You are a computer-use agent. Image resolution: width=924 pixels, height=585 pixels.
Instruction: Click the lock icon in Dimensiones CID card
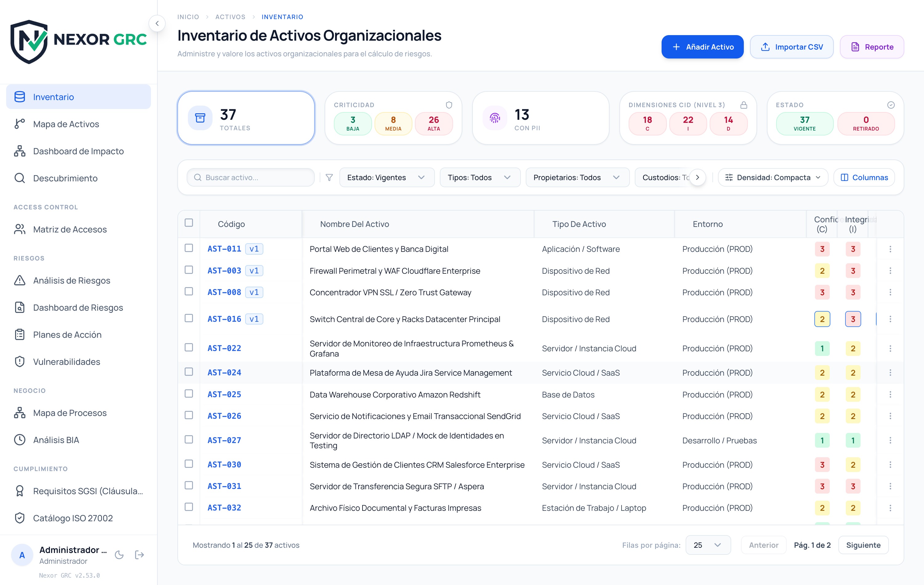[744, 105]
